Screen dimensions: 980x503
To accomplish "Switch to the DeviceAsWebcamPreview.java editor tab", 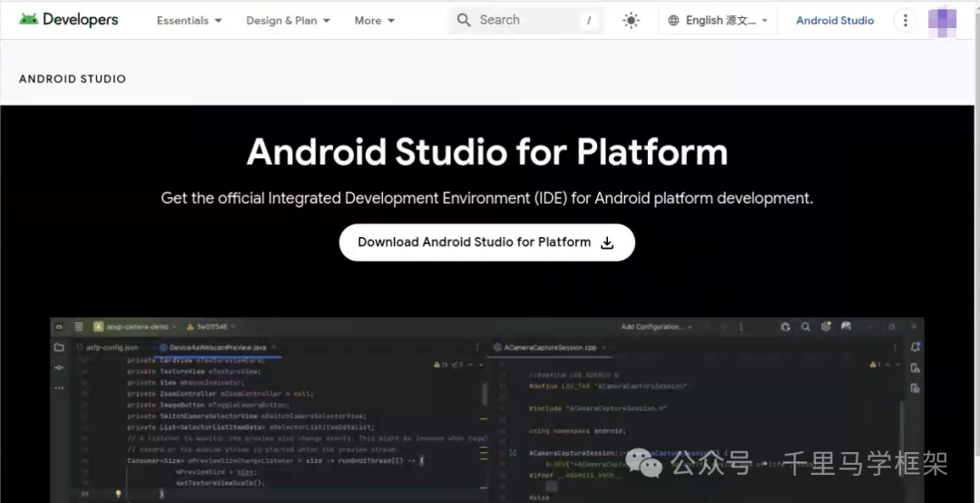I will click(x=218, y=347).
